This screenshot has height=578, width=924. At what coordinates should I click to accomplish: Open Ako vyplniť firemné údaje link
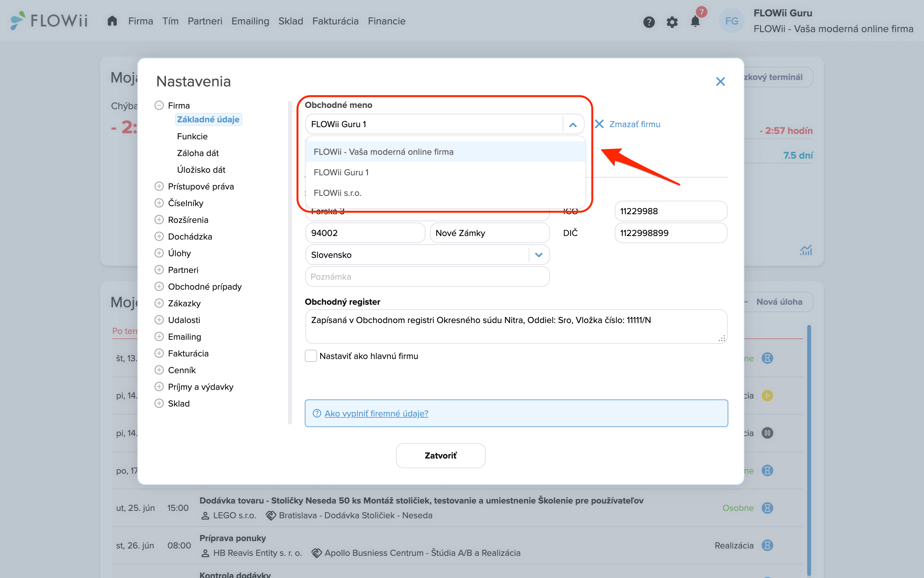pos(376,413)
